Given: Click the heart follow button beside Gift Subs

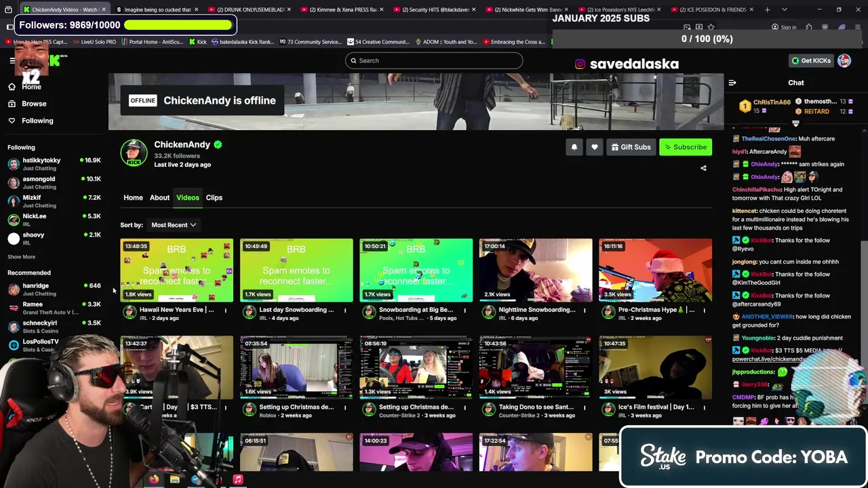Looking at the screenshot, I should pyautogui.click(x=594, y=147).
